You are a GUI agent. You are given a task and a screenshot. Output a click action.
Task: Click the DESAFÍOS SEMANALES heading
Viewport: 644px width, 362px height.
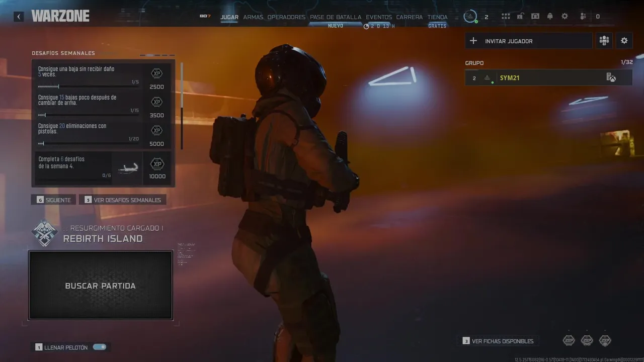63,53
